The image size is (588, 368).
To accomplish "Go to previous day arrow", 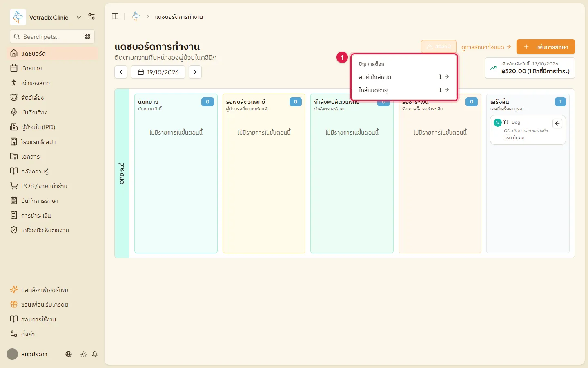I will (121, 72).
